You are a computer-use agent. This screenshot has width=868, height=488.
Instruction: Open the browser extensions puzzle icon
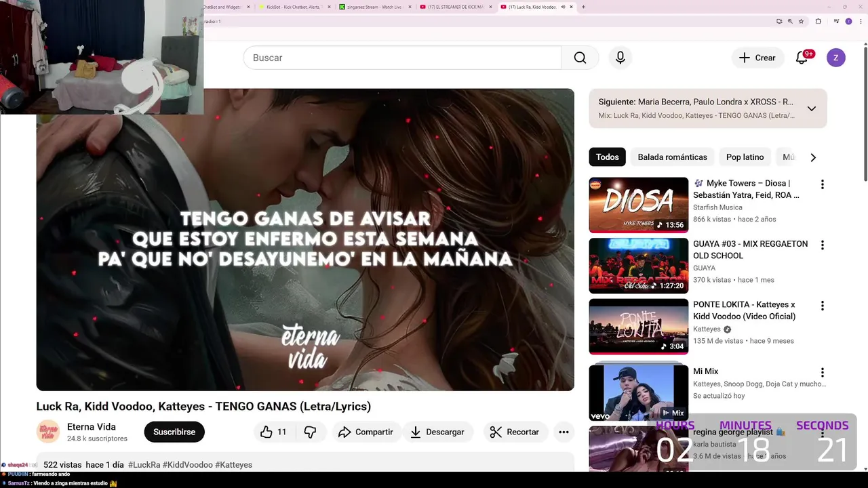pyautogui.click(x=818, y=21)
